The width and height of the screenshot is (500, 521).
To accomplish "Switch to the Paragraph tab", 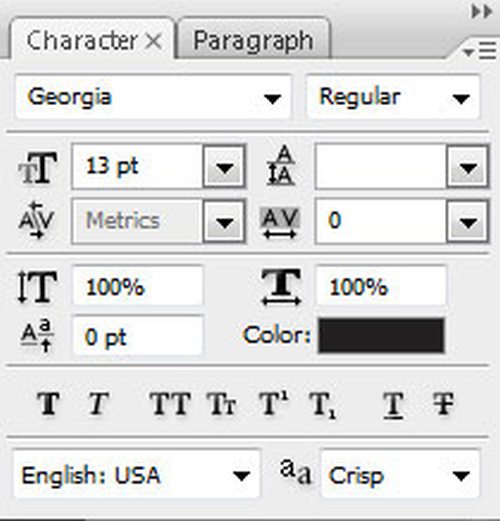I will [x=253, y=41].
